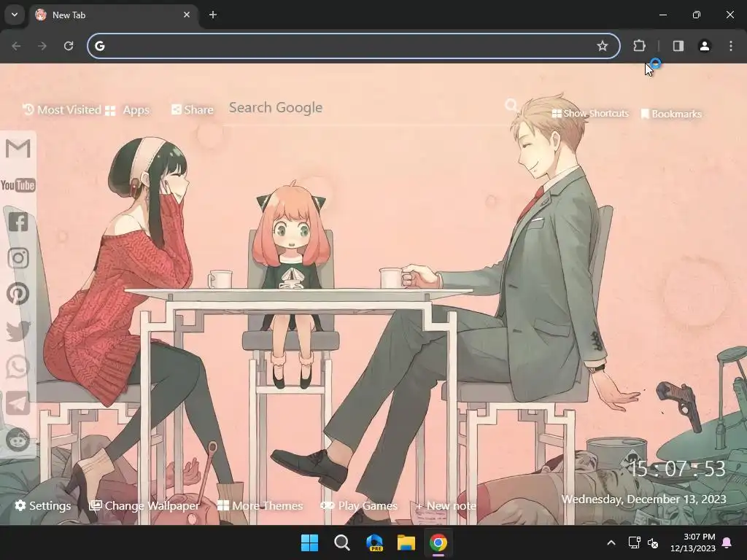The height and width of the screenshot is (560, 747).
Task: Click the Share button
Action: 193,110
